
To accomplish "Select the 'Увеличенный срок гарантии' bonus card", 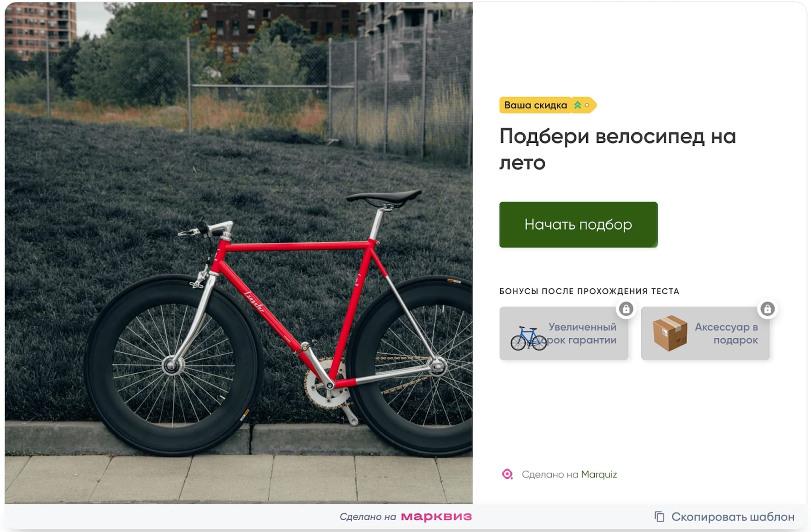I will (x=563, y=333).
